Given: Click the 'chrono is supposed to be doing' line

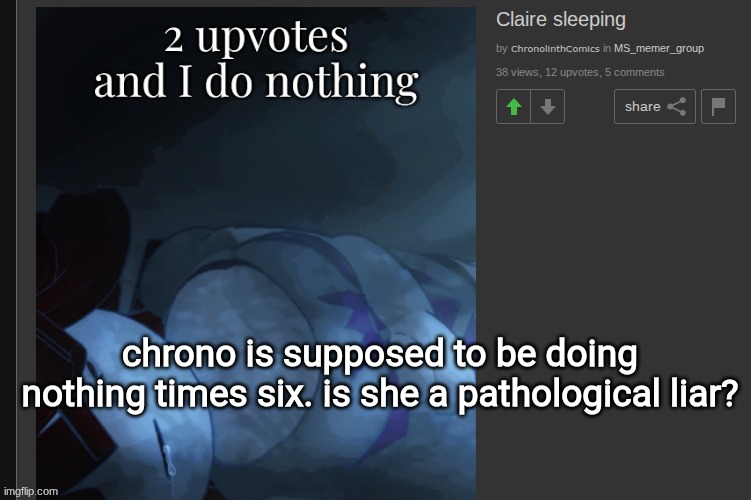Looking at the screenshot, I should point(379,355).
